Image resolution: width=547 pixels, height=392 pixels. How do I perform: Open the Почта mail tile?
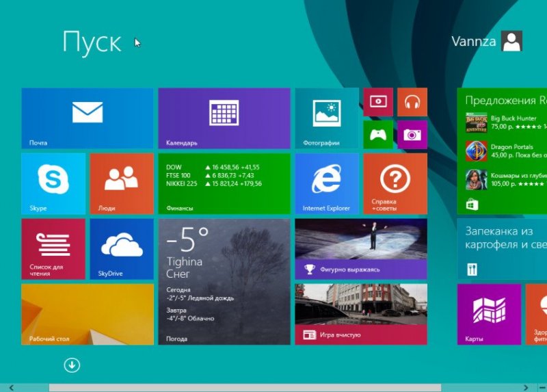coord(88,118)
